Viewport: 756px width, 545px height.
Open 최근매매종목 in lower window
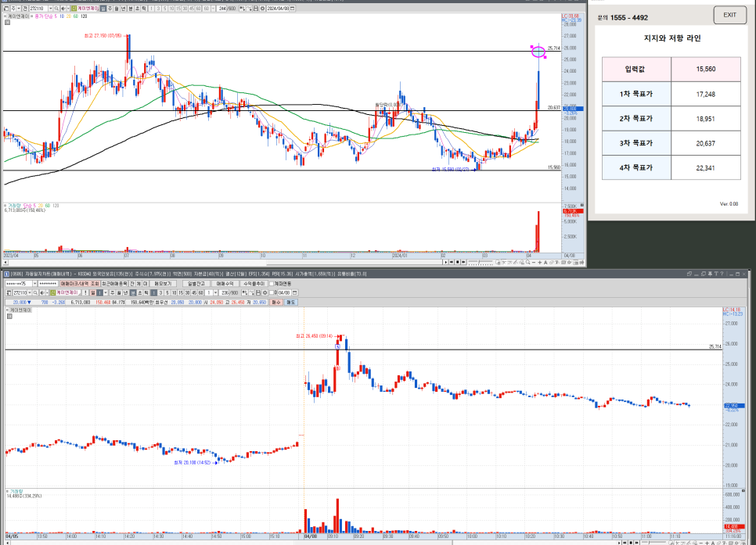click(114, 284)
